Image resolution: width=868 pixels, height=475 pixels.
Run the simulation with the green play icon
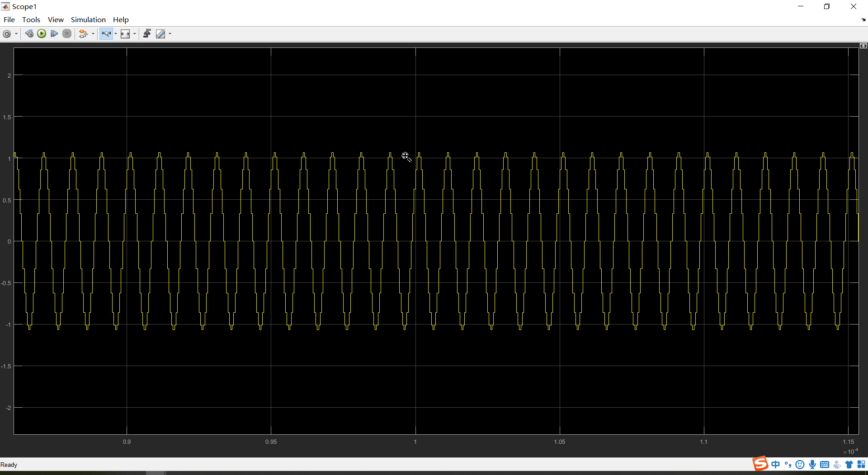tap(42, 33)
